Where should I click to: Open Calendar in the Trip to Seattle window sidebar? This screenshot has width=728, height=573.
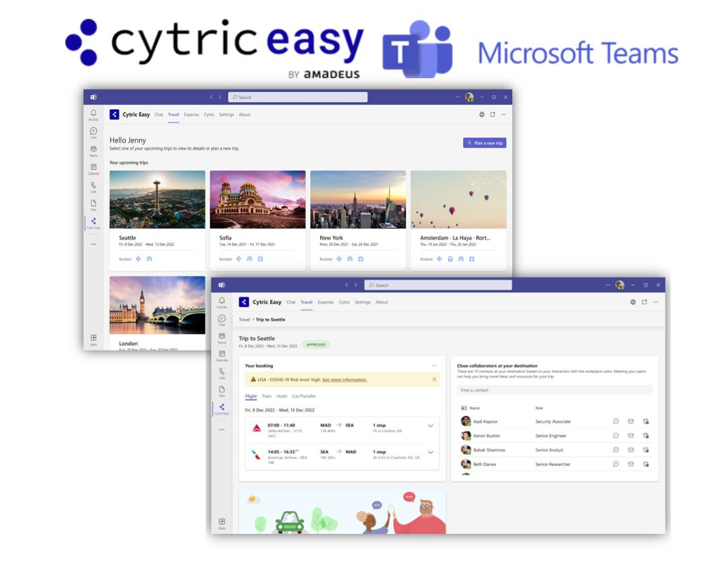pos(222,356)
